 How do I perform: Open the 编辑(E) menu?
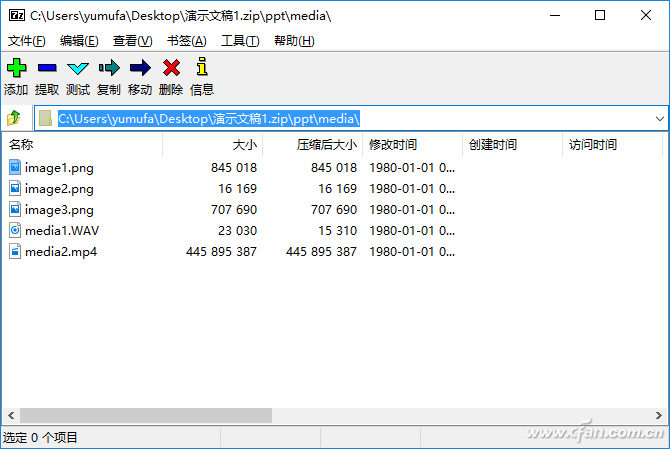(x=79, y=41)
